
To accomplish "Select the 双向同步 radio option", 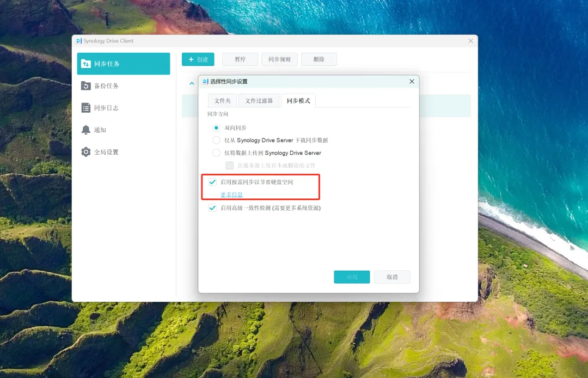I will point(216,128).
